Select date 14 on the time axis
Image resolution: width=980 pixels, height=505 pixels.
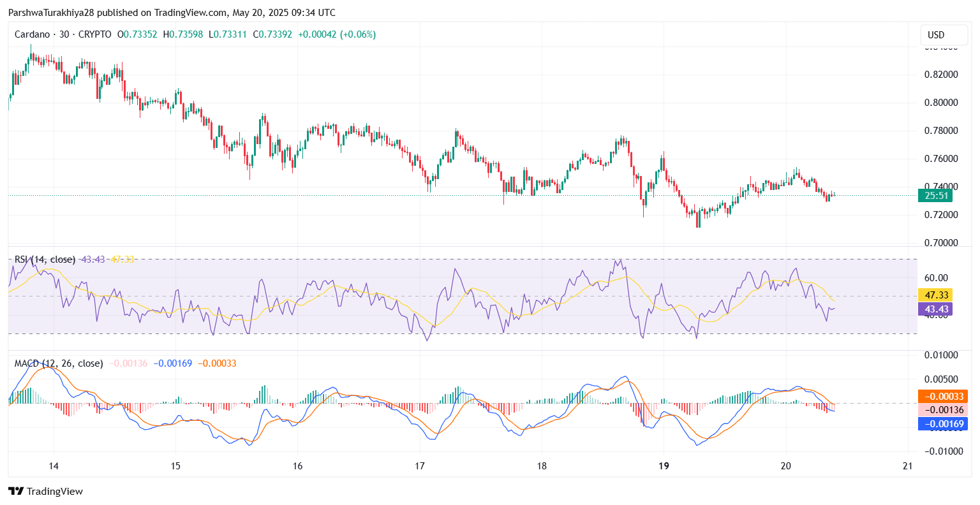click(x=54, y=466)
